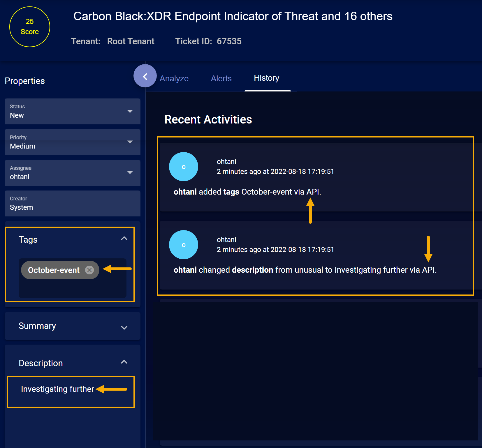Remove the October-event tag with X icon
482x448 pixels.
click(x=89, y=270)
